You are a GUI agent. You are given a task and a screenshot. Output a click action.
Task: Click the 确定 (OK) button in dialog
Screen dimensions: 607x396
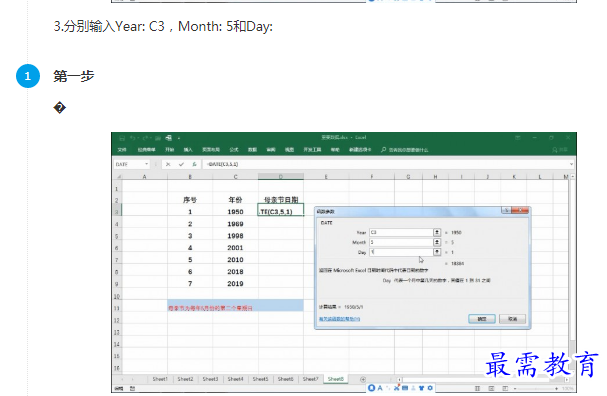point(482,319)
